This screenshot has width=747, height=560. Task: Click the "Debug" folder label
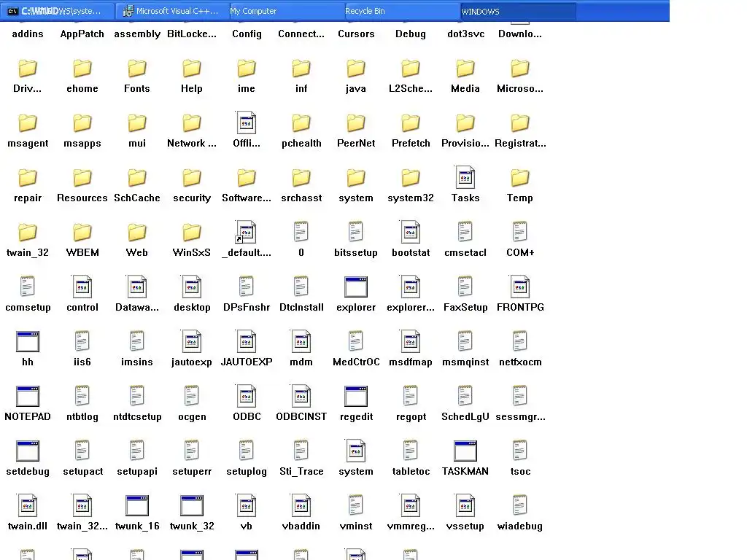411,34
